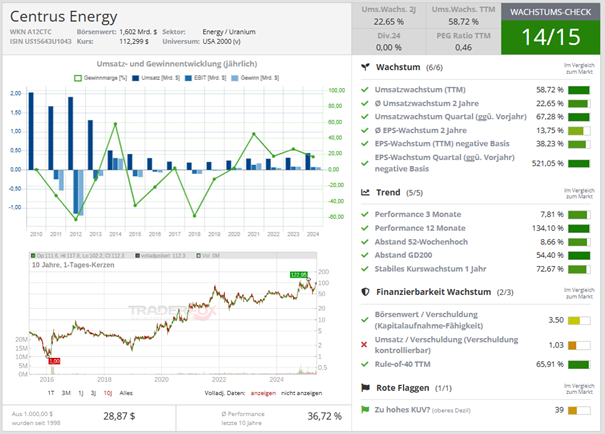Click the checkmark next to Rule-of-40 TTM
This screenshot has height=434, width=605.
[365, 364]
